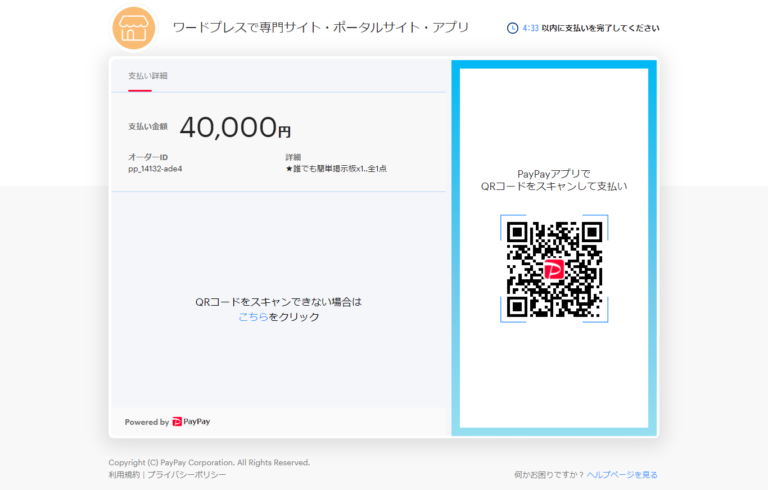Click the order ID pp_14132-ade4

pos(155,168)
